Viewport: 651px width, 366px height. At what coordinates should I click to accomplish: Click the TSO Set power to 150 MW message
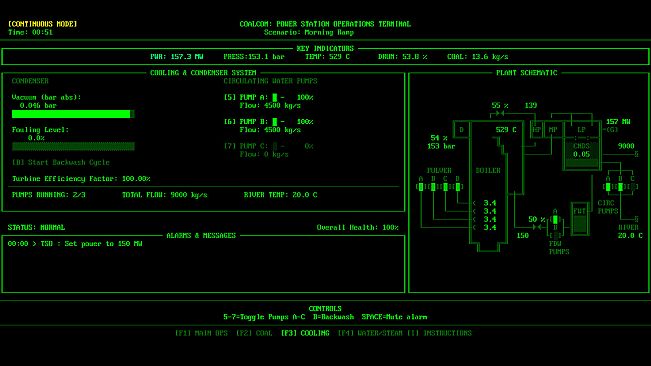click(x=75, y=244)
